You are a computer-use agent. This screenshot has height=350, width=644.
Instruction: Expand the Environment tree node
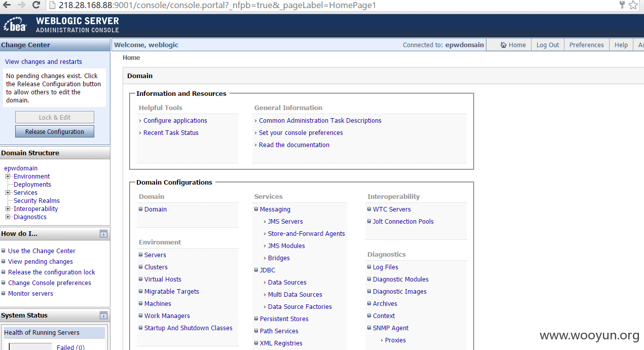[8, 177]
